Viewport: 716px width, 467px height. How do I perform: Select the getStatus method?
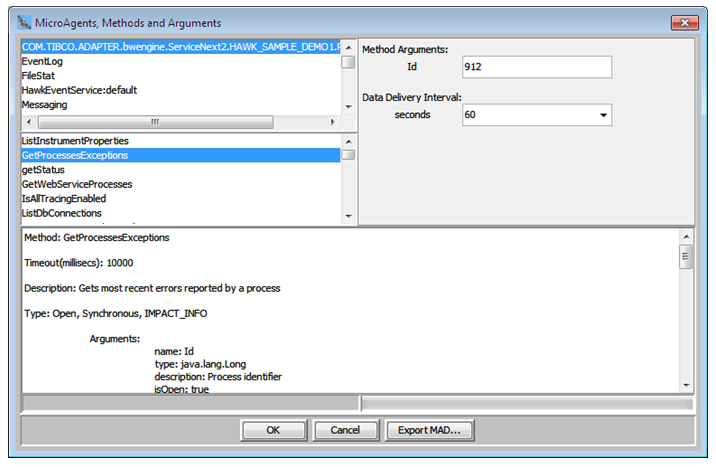click(181, 170)
